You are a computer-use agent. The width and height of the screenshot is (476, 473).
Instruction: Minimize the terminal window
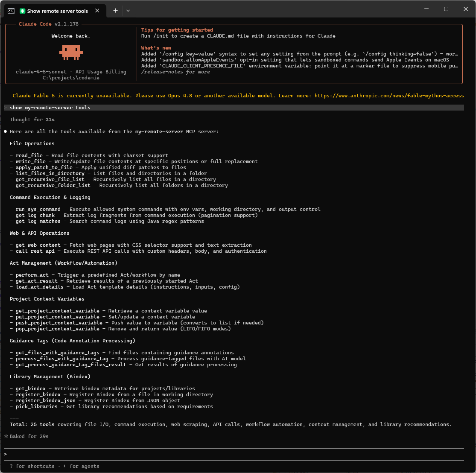pos(426,9)
